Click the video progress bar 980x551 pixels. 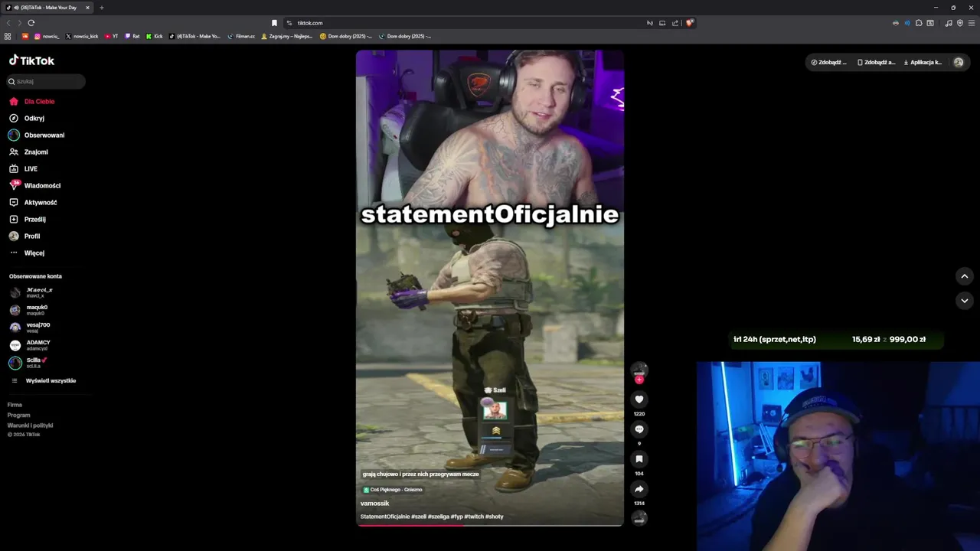pos(490,525)
